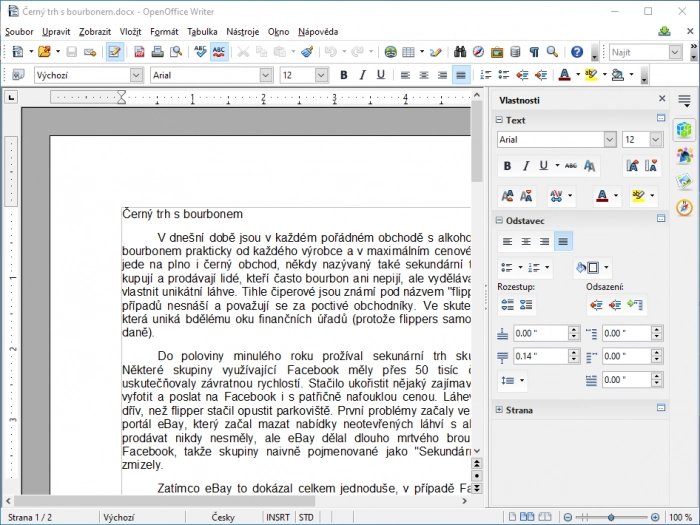
Task: Open the sidebar font name Arial dropdown
Action: click(x=610, y=140)
